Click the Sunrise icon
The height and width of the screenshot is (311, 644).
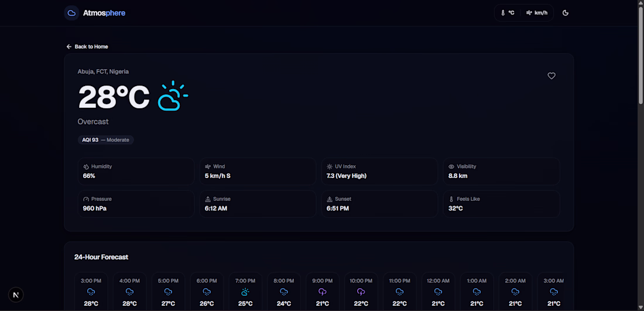click(x=208, y=199)
